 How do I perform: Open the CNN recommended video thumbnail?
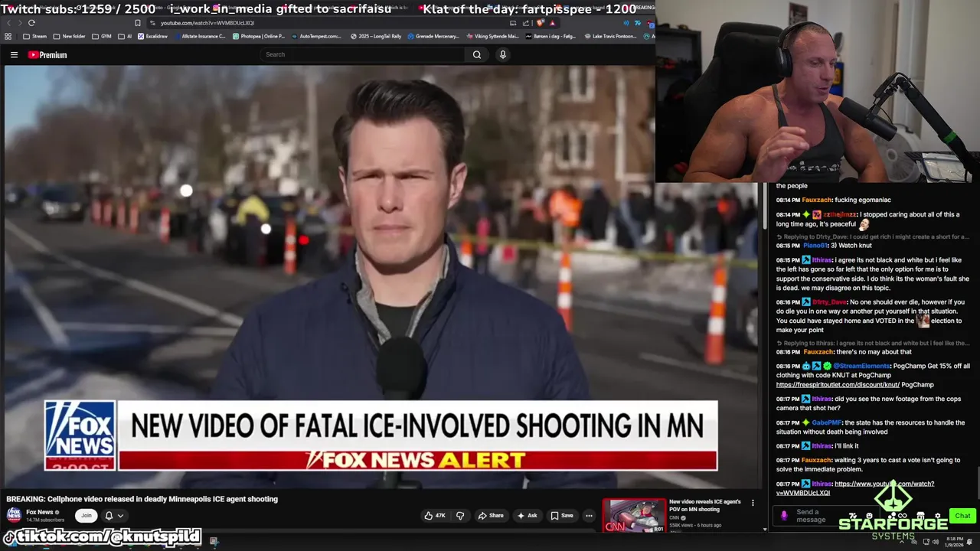point(634,516)
